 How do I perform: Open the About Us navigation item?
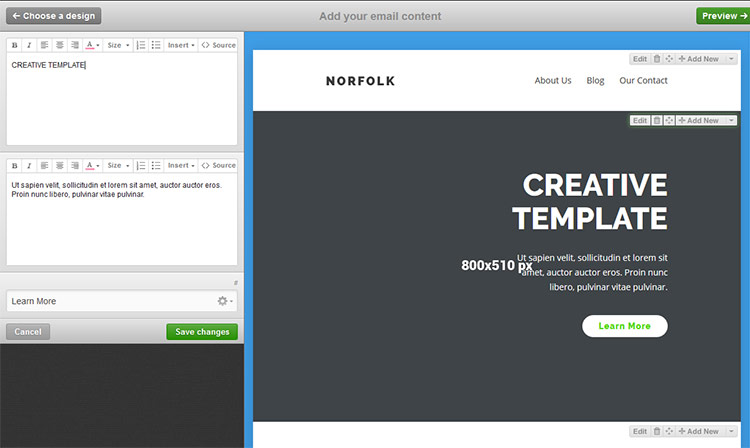(x=553, y=81)
